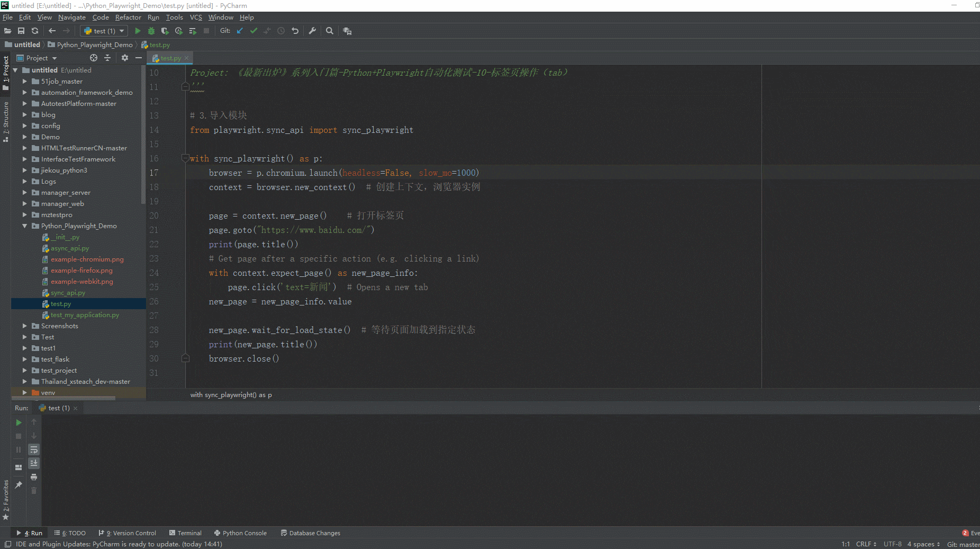
Task: Click the Open folder toolbar icon
Action: (x=7, y=31)
